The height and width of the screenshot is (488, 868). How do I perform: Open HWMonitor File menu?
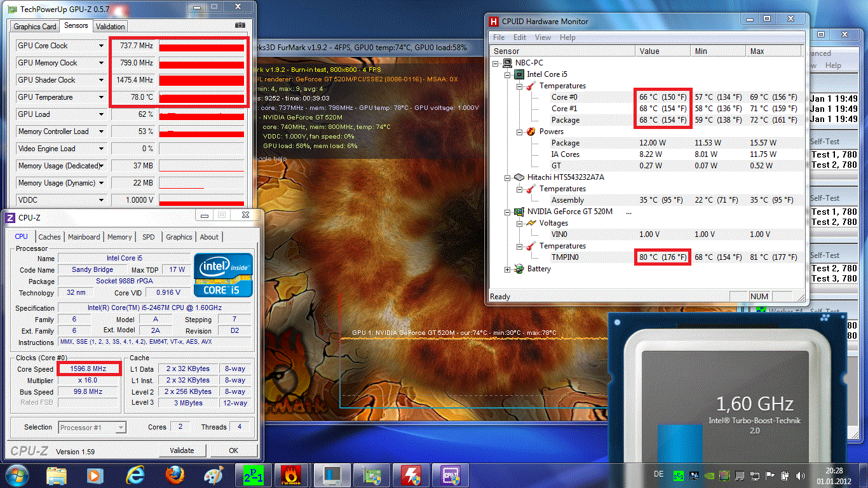tap(500, 37)
